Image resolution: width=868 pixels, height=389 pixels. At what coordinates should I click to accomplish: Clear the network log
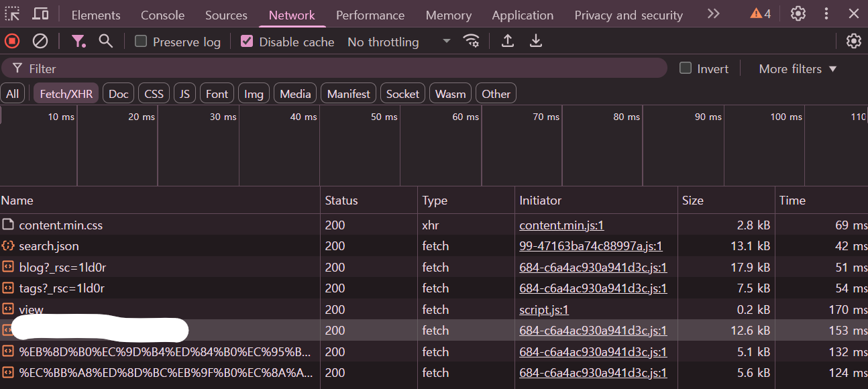tap(40, 42)
